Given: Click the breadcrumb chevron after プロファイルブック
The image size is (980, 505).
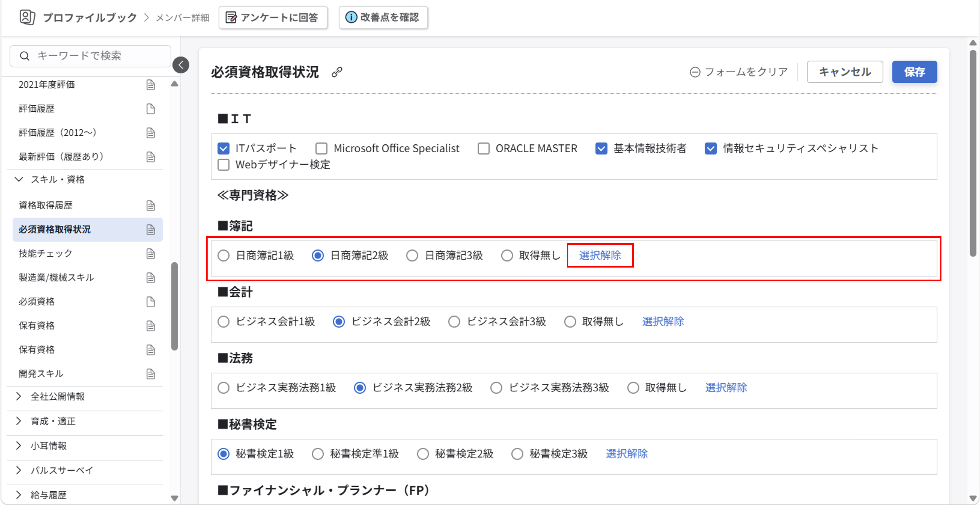Looking at the screenshot, I should tap(147, 18).
